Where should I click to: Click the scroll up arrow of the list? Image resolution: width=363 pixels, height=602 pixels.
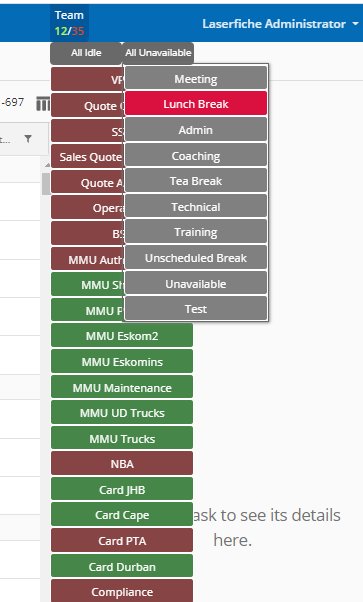pyautogui.click(x=47, y=165)
